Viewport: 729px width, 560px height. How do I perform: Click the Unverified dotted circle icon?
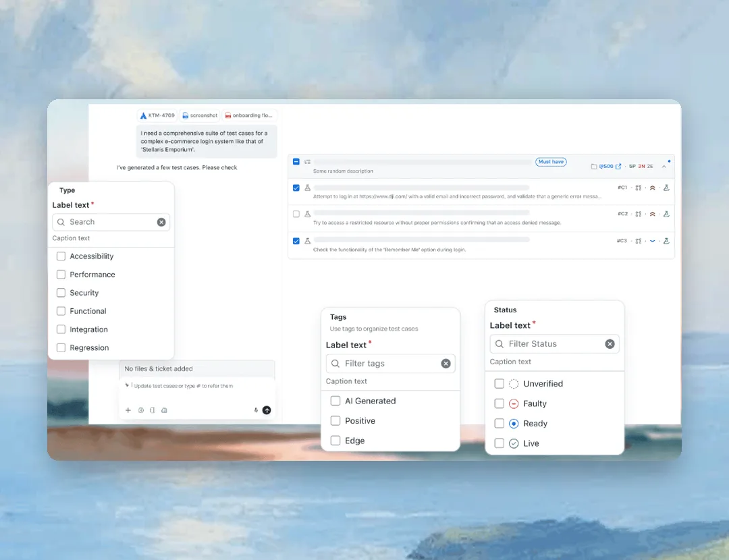pyautogui.click(x=514, y=383)
